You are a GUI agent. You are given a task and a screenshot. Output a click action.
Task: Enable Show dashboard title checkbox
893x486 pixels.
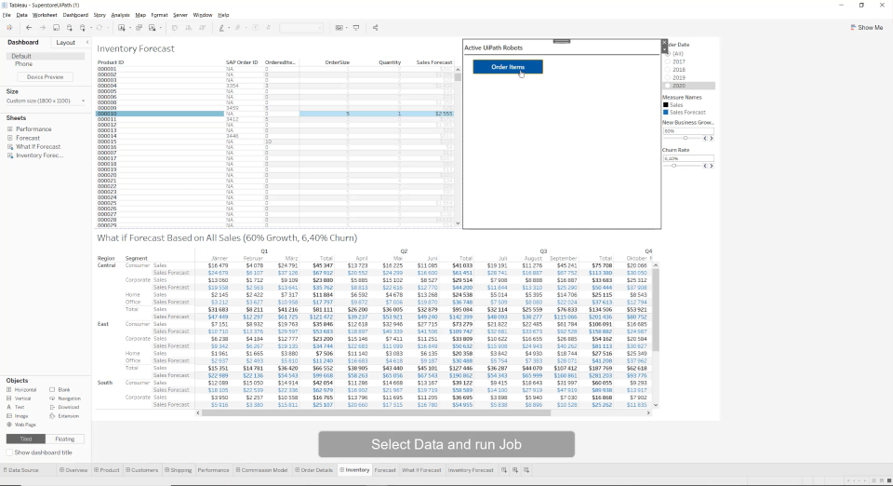coord(10,452)
